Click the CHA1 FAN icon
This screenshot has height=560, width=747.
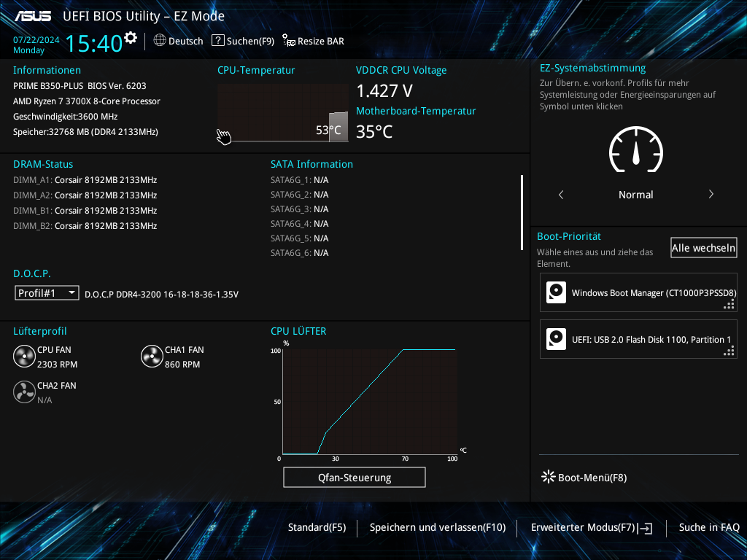[152, 357]
